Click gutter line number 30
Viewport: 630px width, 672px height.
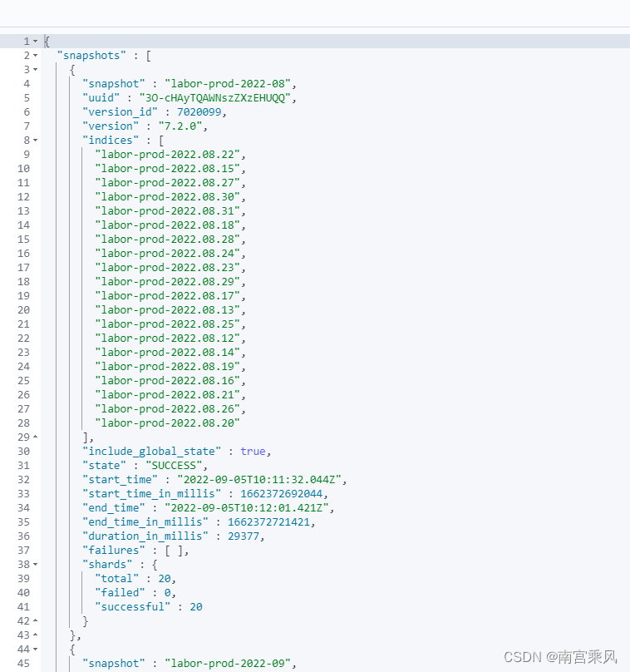pos(24,452)
